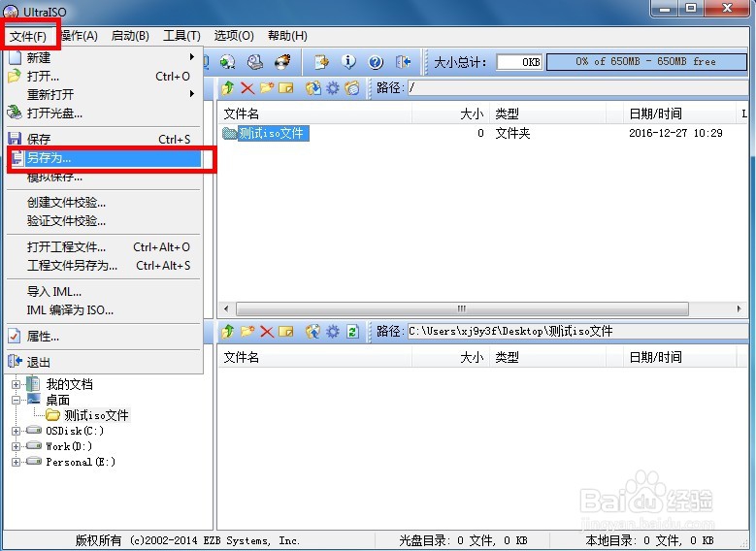This screenshot has width=756, height=551.
Task: Choose 工程文件另存为... menu entry
Action: tap(104, 265)
